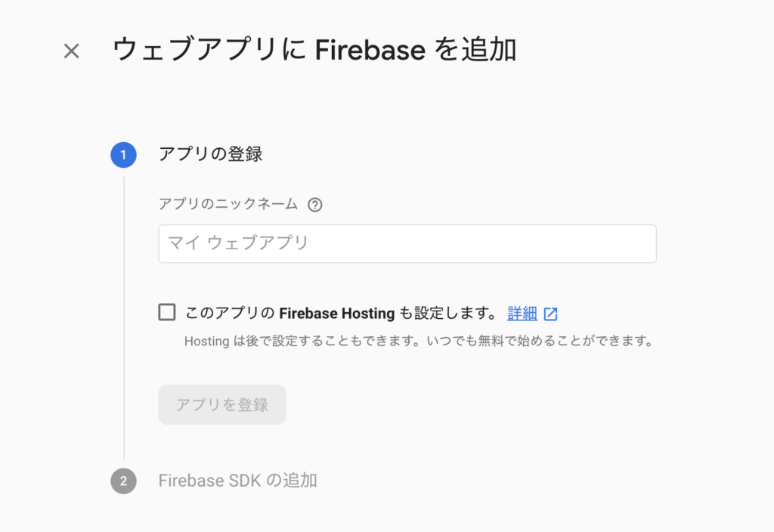
Task: Click the アプリのニックネーム field label
Action: coord(228,204)
